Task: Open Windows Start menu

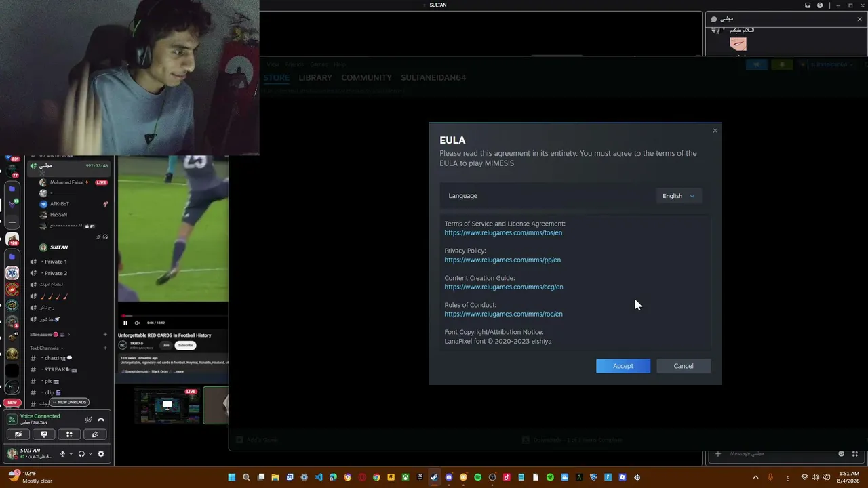Action: (232, 477)
